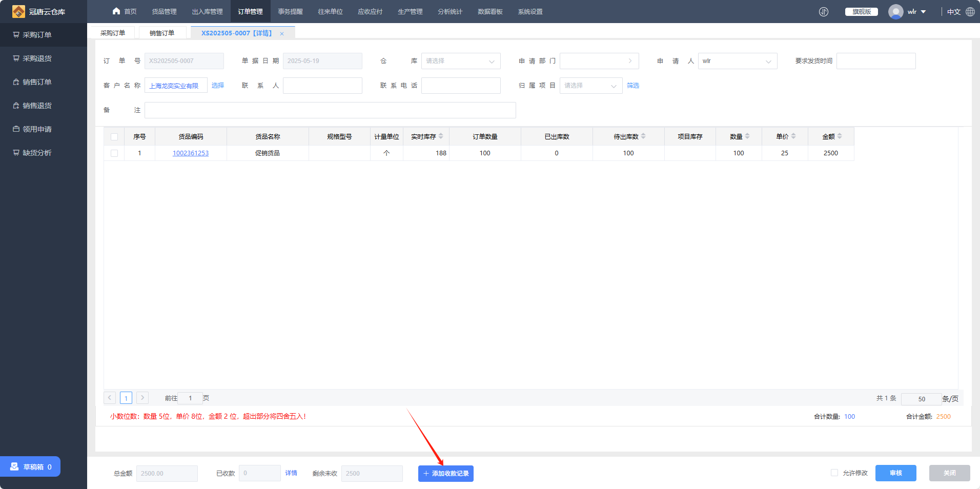This screenshot has height=489, width=980.
Task: Select 缺货分析 in the sidebar
Action: (44, 153)
